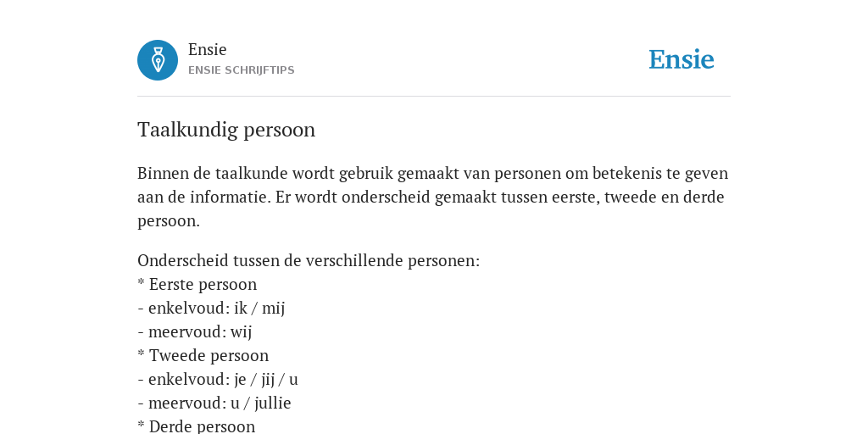
Task: Select the ENSIE SCHRIJFTIPS category label
Action: tap(242, 70)
